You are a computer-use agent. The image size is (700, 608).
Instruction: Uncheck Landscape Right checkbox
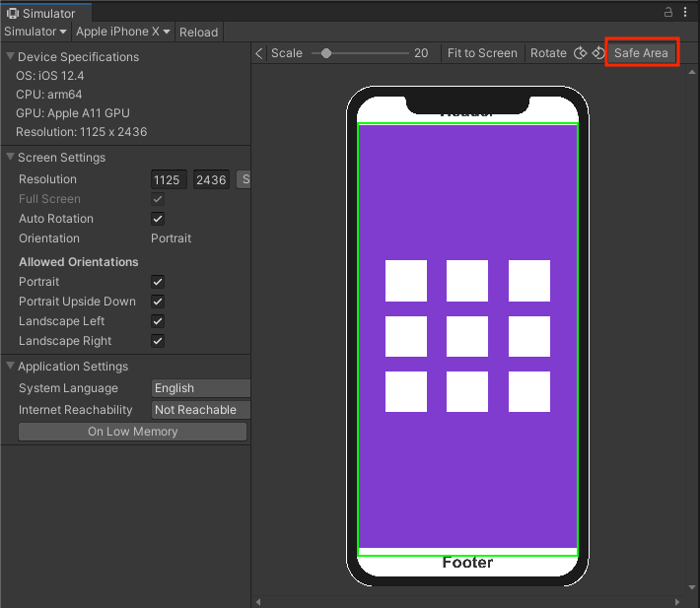coord(158,341)
